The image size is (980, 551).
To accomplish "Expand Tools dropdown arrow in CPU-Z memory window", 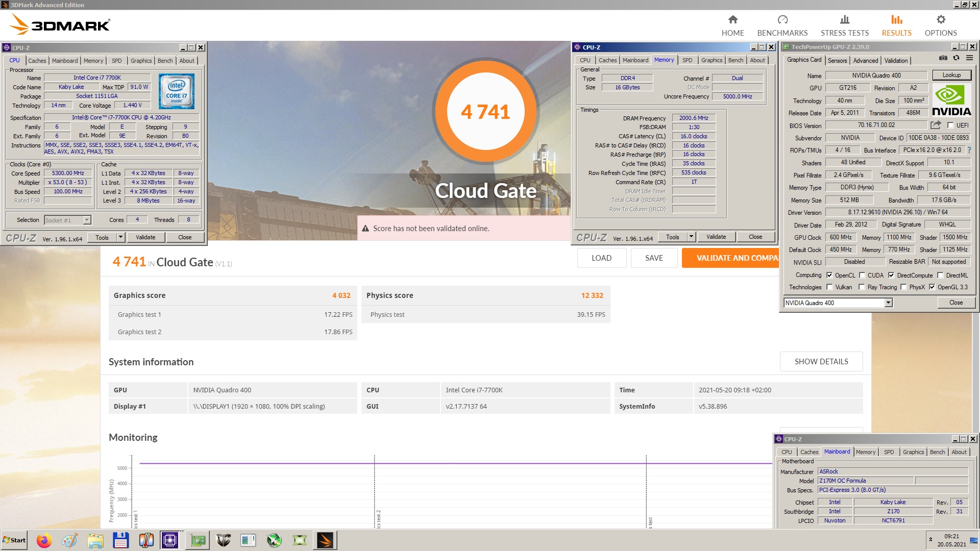I will tap(691, 237).
